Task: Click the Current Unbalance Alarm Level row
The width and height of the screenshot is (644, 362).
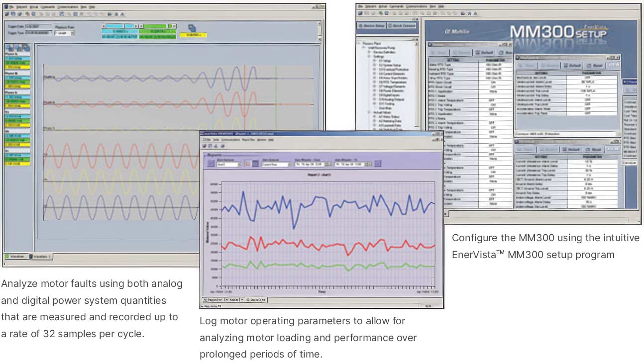Action: coord(565,162)
